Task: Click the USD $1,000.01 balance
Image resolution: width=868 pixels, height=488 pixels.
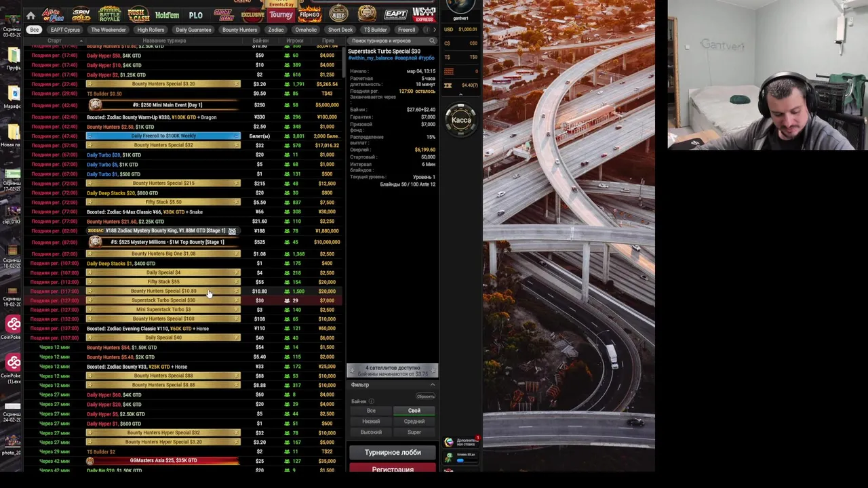Action: pos(461,30)
